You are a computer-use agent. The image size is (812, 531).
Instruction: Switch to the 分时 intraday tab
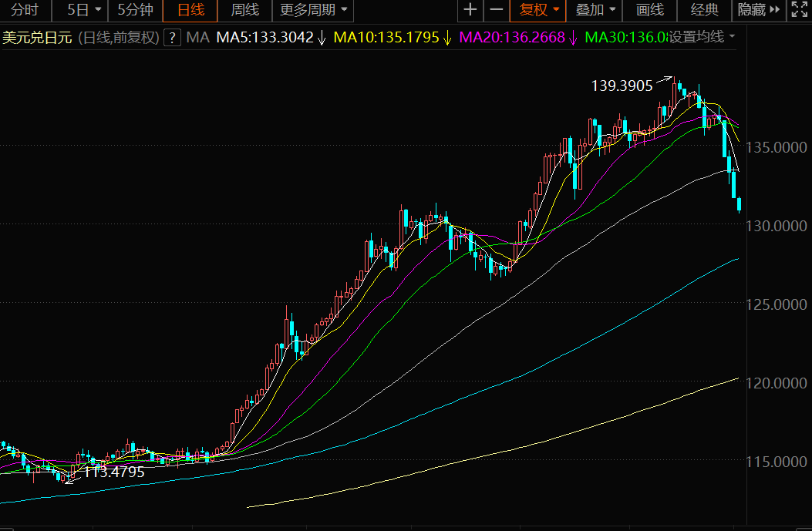[x=25, y=10]
